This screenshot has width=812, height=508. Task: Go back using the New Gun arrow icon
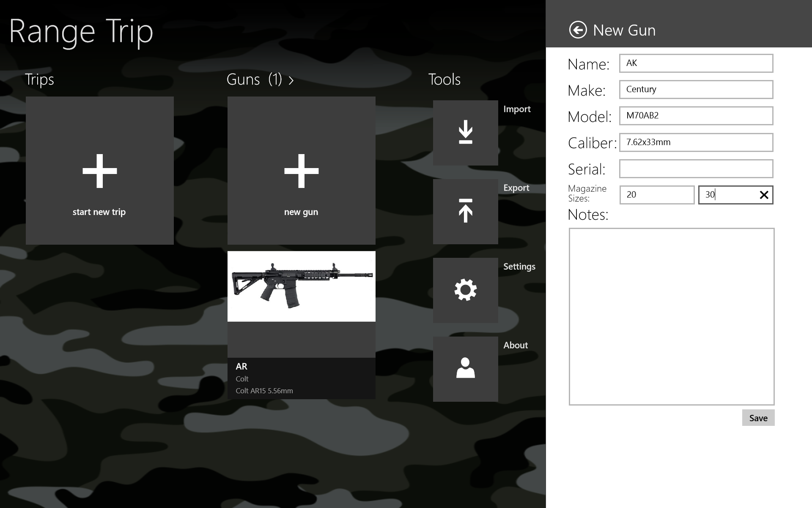pos(578,30)
